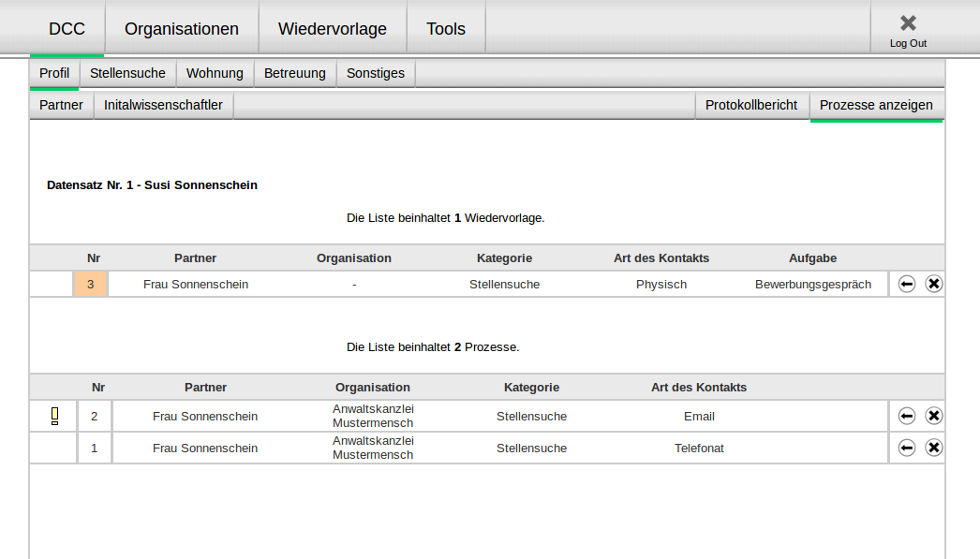The image size is (980, 559).
Task: Select the Betreuung tab
Action: coord(295,73)
